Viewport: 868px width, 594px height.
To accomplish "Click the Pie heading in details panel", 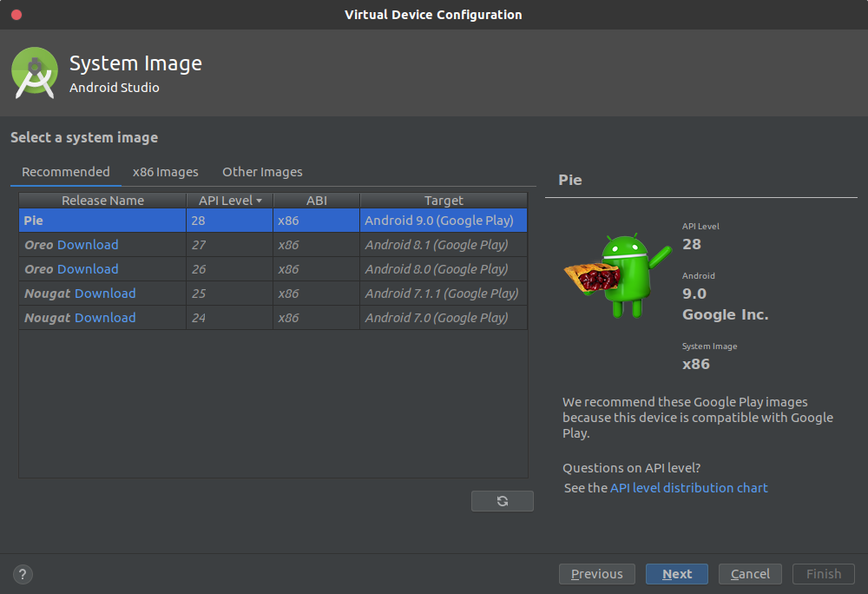I will coord(570,180).
